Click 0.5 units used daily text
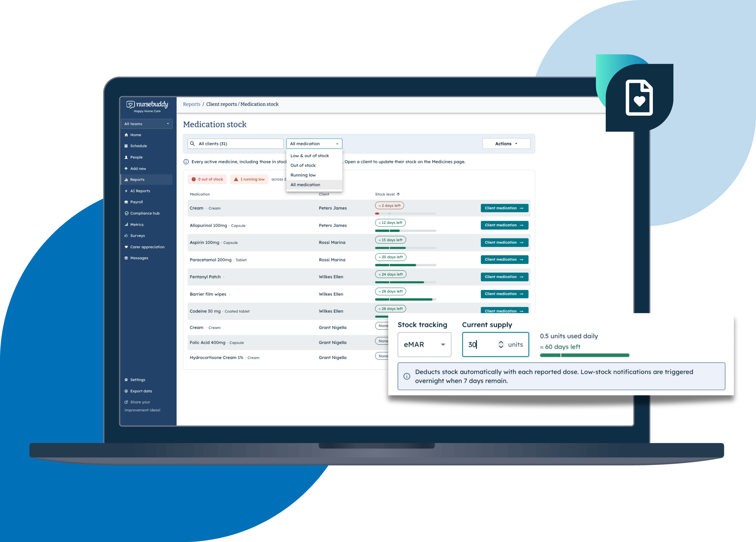 pos(569,336)
